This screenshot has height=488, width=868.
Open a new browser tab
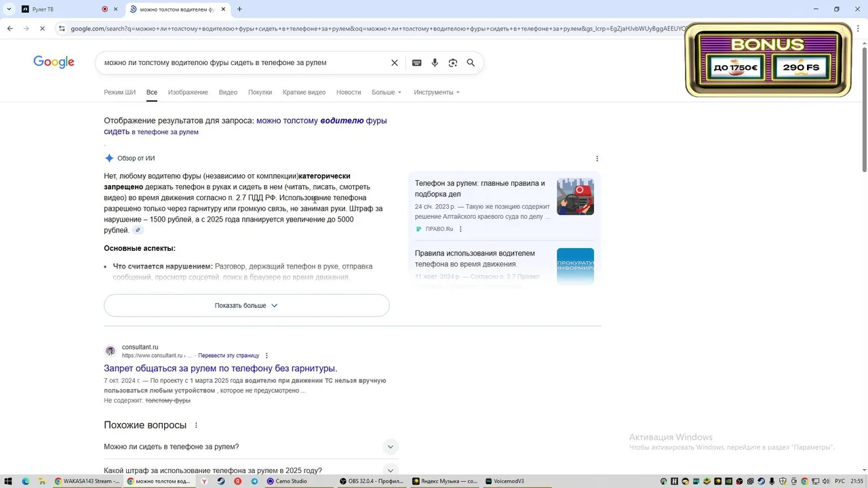[239, 9]
